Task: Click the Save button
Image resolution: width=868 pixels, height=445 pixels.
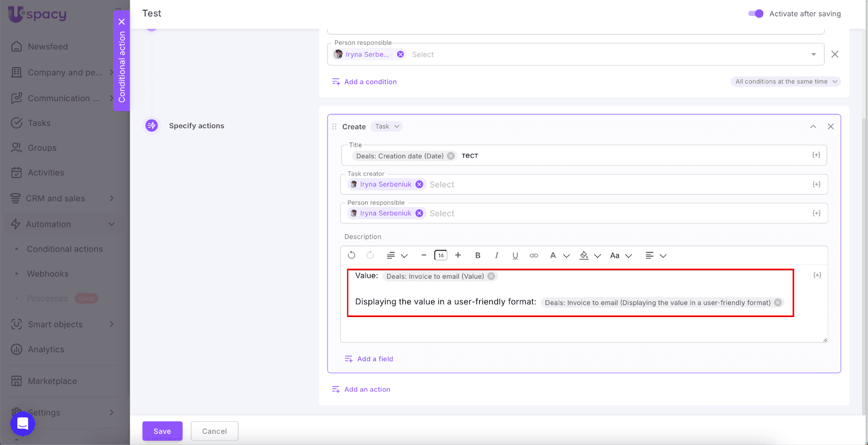Action: coord(162,431)
